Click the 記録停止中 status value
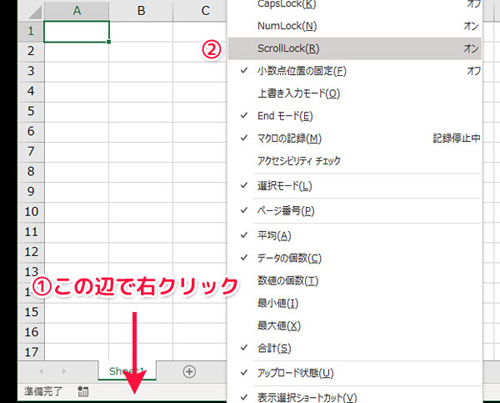Screen dimensions: 500x403 (x=456, y=138)
